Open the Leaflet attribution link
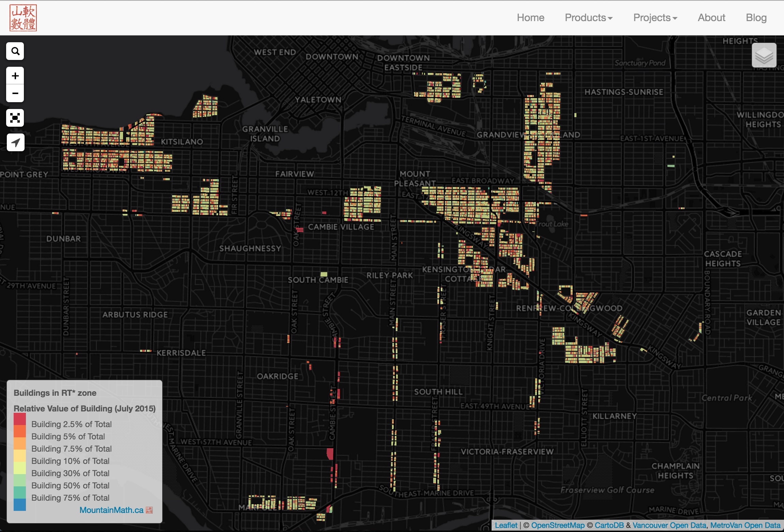This screenshot has width=784, height=532. pyautogui.click(x=506, y=525)
